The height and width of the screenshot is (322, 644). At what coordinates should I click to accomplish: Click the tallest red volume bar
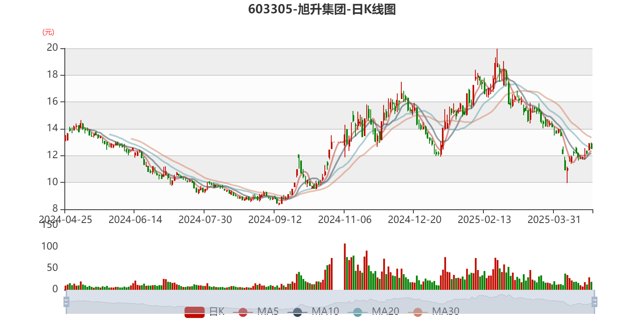[345, 266]
